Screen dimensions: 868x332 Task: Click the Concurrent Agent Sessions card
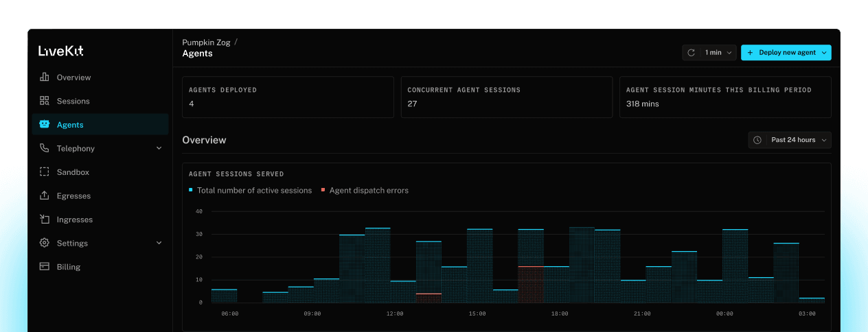(x=506, y=97)
